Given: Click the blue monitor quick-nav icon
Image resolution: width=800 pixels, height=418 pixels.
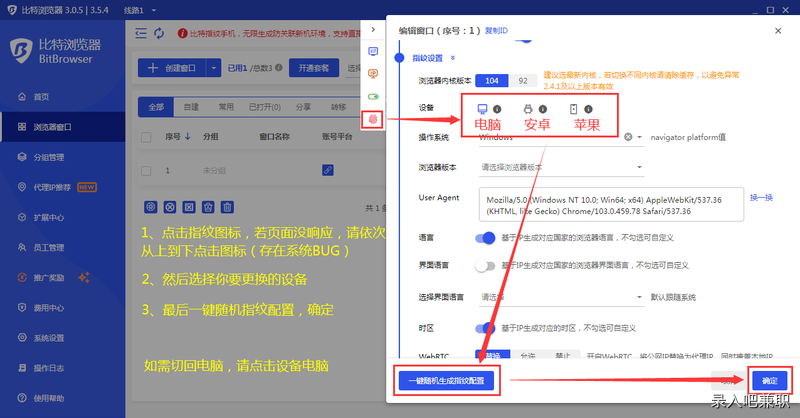Looking at the screenshot, I should tap(373, 52).
